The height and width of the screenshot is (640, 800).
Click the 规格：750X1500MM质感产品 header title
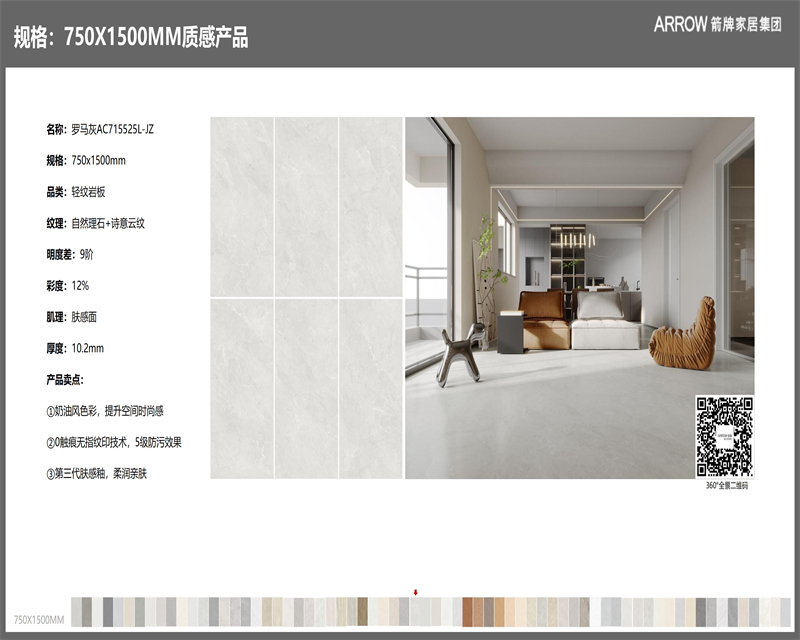coord(130,38)
